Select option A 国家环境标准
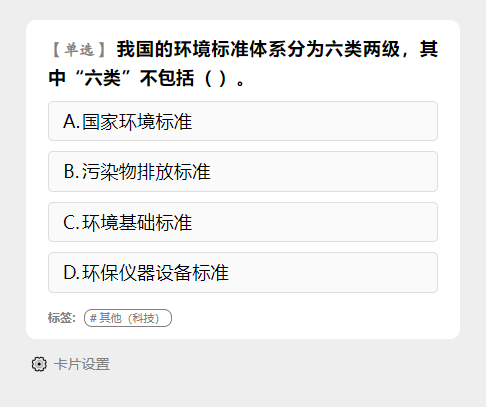This screenshot has height=407, width=486. pos(243,121)
